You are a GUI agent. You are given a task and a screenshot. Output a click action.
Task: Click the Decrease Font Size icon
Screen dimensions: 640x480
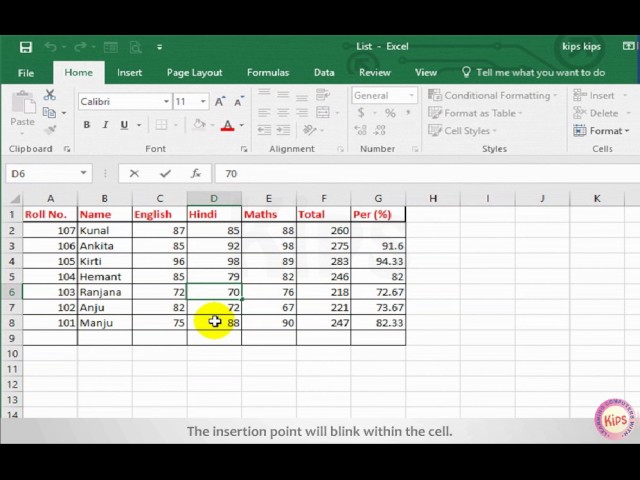(x=239, y=101)
